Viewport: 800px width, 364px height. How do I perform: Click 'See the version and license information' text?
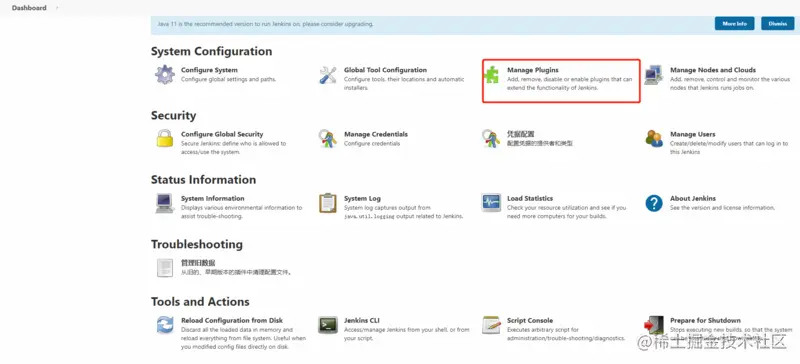click(722, 208)
